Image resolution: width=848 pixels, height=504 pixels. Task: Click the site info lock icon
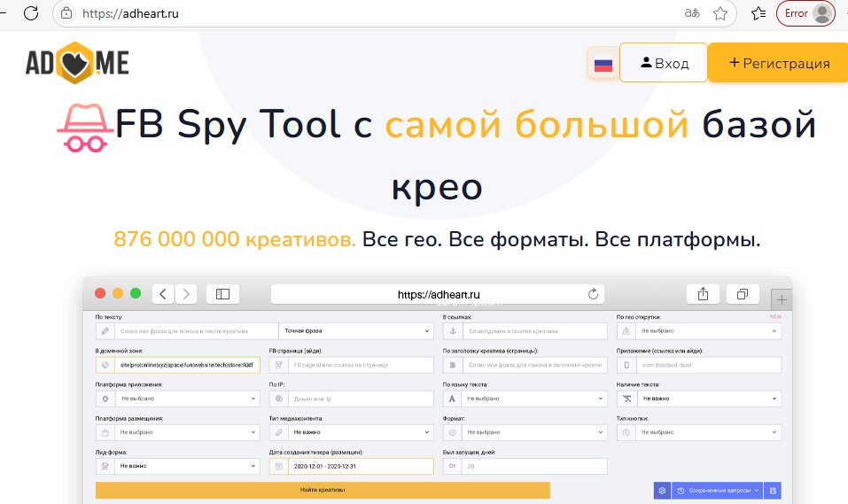pos(66,13)
